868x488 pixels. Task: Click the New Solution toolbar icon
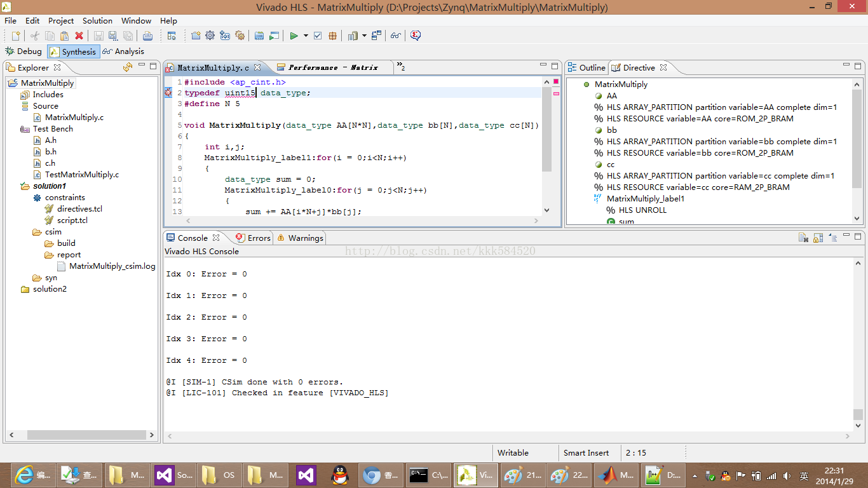pyautogui.click(x=225, y=36)
